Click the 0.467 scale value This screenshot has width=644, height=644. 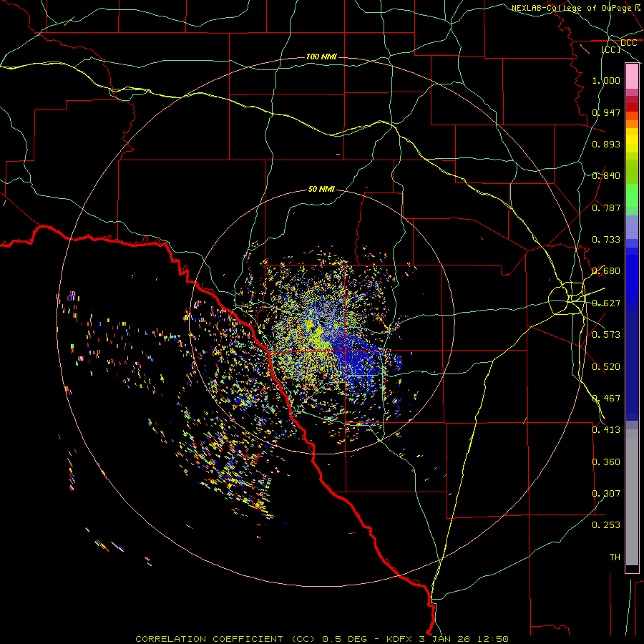point(606,399)
